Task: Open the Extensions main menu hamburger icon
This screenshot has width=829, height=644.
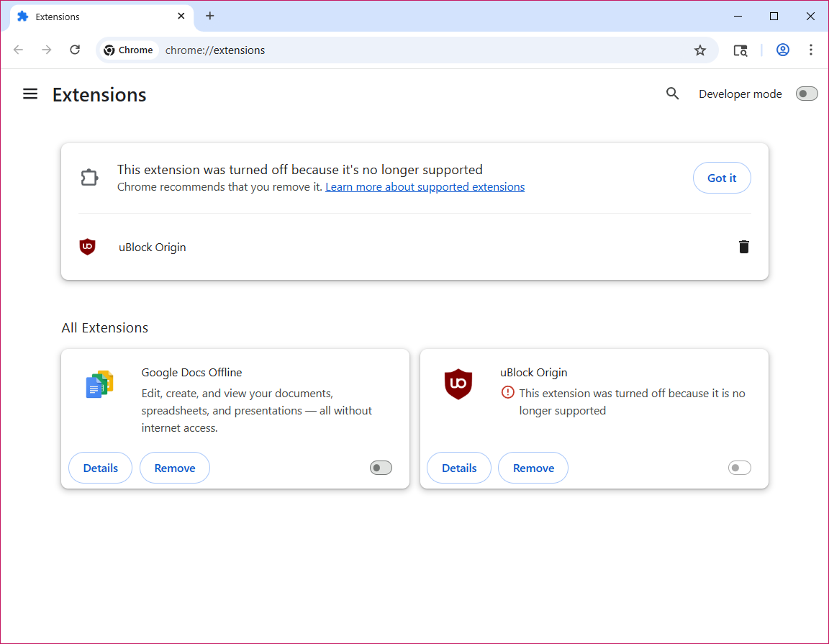Action: point(30,94)
